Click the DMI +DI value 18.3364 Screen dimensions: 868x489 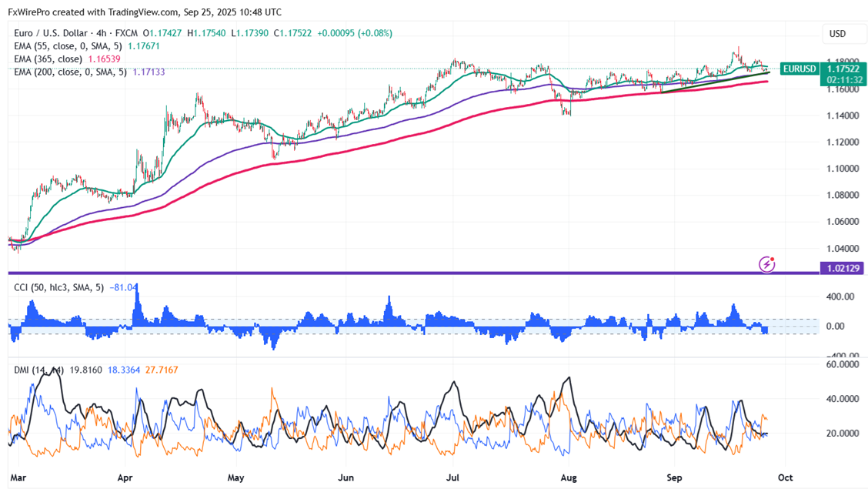(x=124, y=370)
